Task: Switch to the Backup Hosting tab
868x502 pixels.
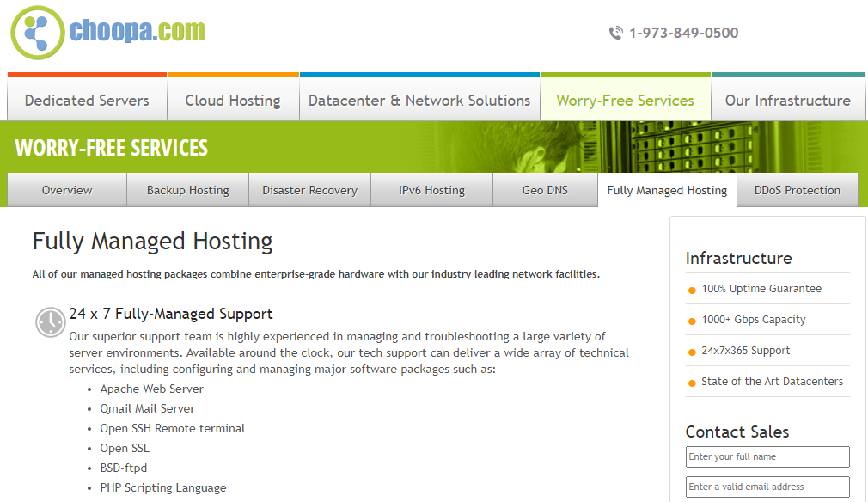Action: pyautogui.click(x=187, y=190)
